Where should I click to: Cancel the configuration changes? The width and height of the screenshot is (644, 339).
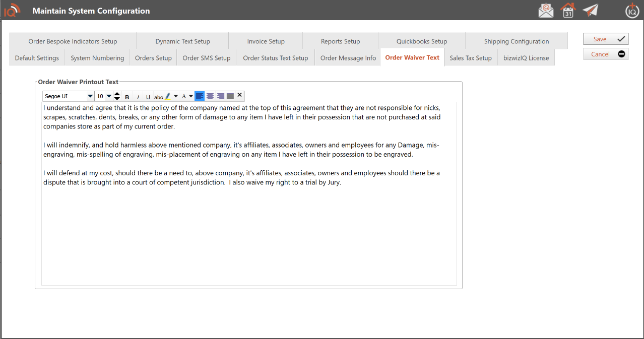[x=606, y=54]
